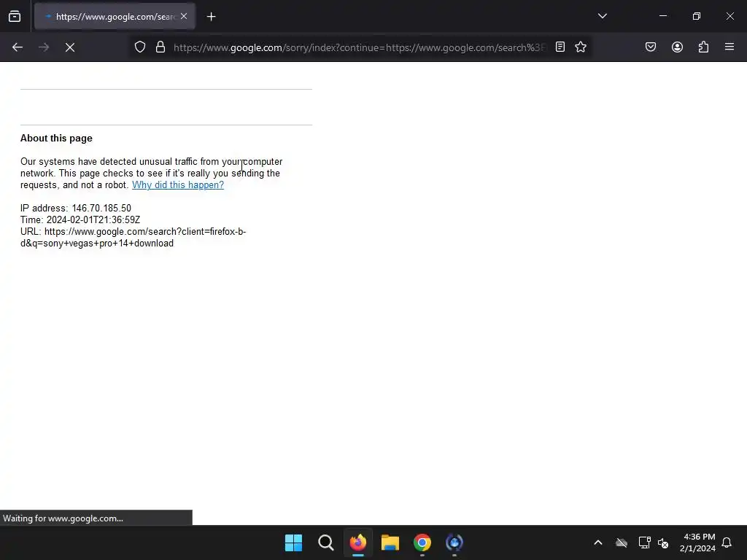Open the Windows Start menu

[293, 542]
